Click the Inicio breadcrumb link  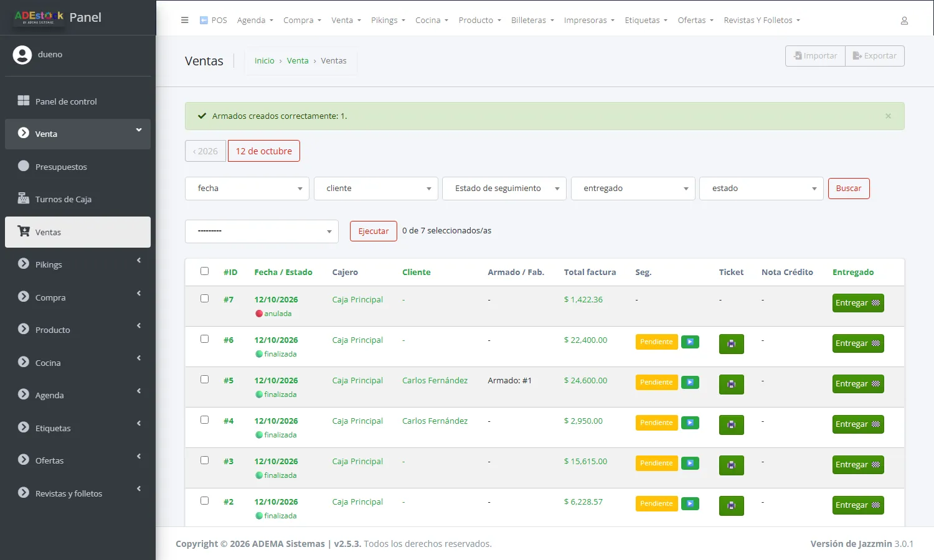tap(265, 61)
